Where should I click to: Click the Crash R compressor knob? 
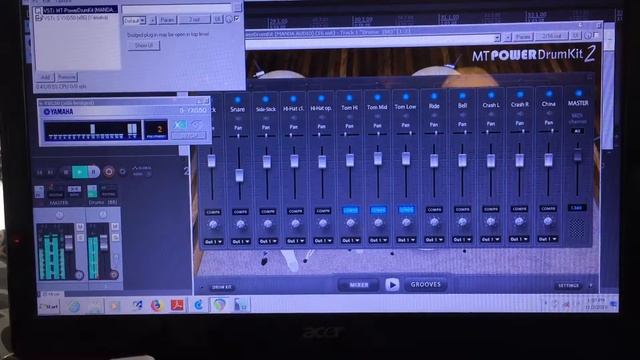519,221
